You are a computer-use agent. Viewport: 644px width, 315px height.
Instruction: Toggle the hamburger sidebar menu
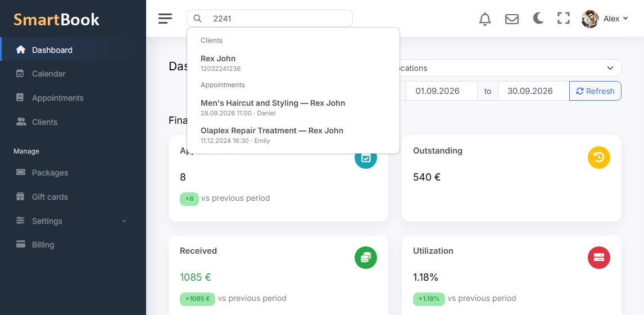(x=165, y=19)
